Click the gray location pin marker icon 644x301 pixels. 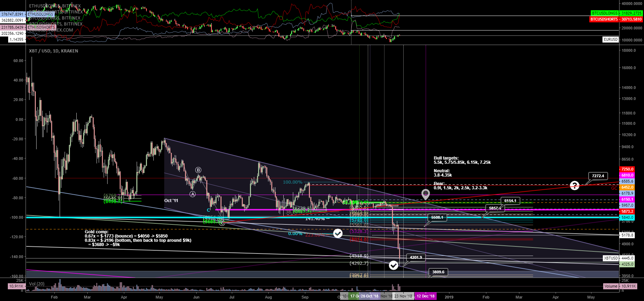[425, 194]
